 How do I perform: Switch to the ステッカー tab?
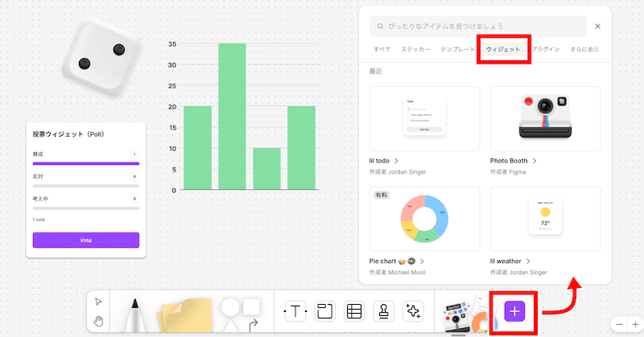pos(415,50)
